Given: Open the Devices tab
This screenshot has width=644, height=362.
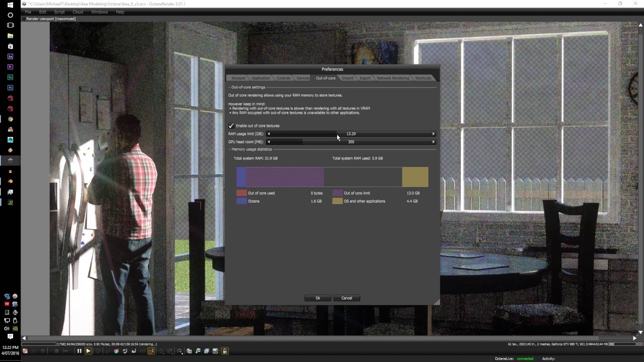Looking at the screenshot, I should 303,78.
